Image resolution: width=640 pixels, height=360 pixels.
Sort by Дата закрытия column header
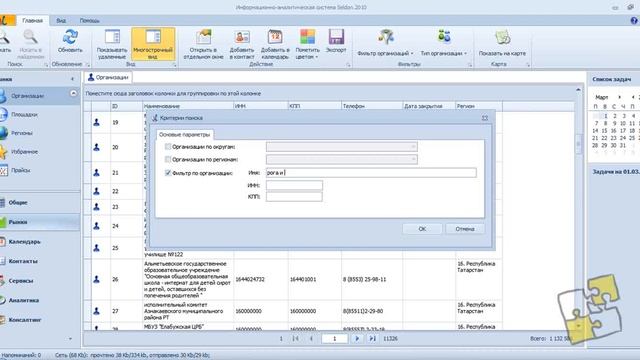[x=429, y=106]
